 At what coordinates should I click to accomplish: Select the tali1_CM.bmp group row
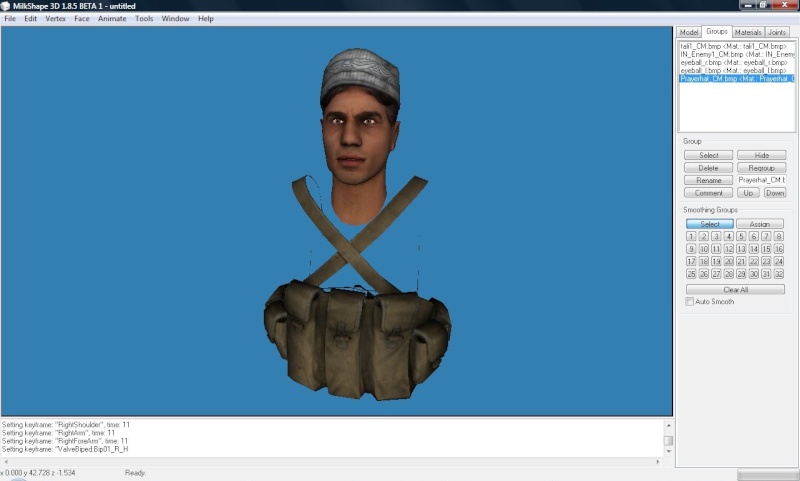point(737,46)
